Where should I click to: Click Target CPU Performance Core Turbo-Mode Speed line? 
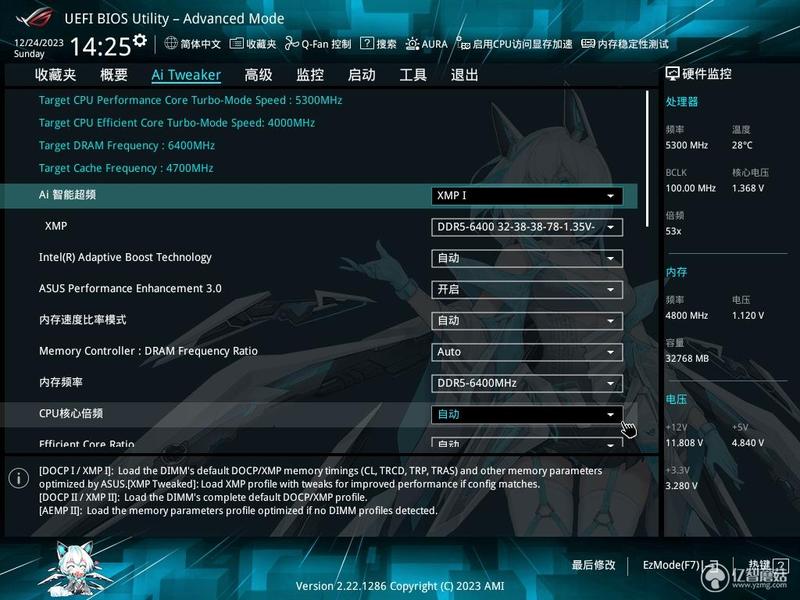pos(190,100)
